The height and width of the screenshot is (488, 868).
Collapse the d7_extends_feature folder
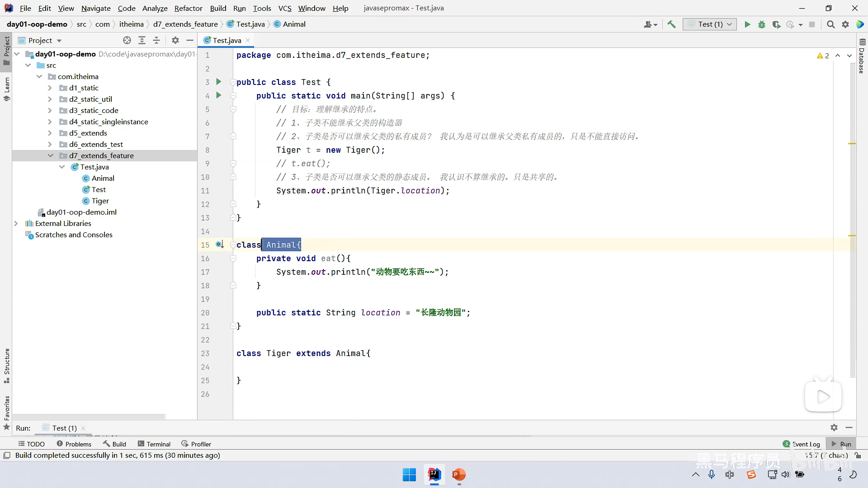pos(50,155)
